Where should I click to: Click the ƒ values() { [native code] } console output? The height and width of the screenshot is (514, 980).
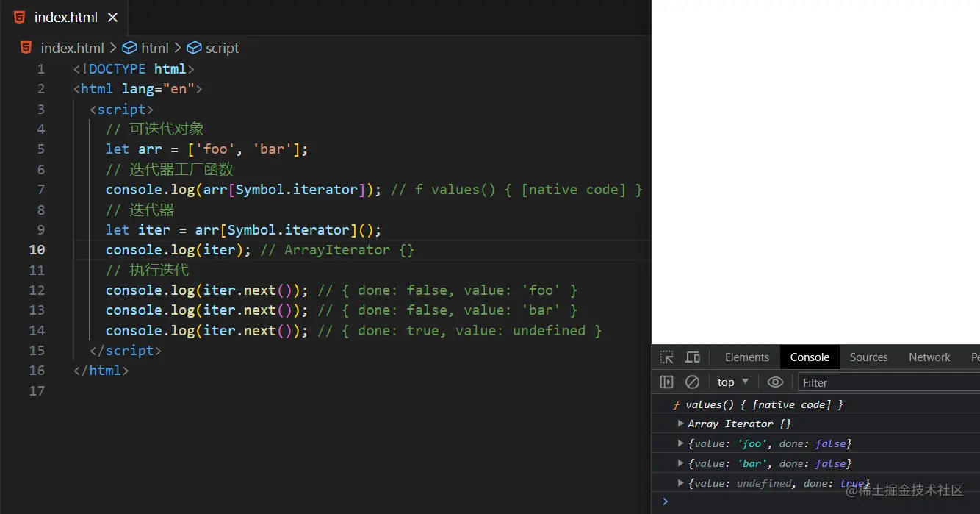(x=757, y=404)
